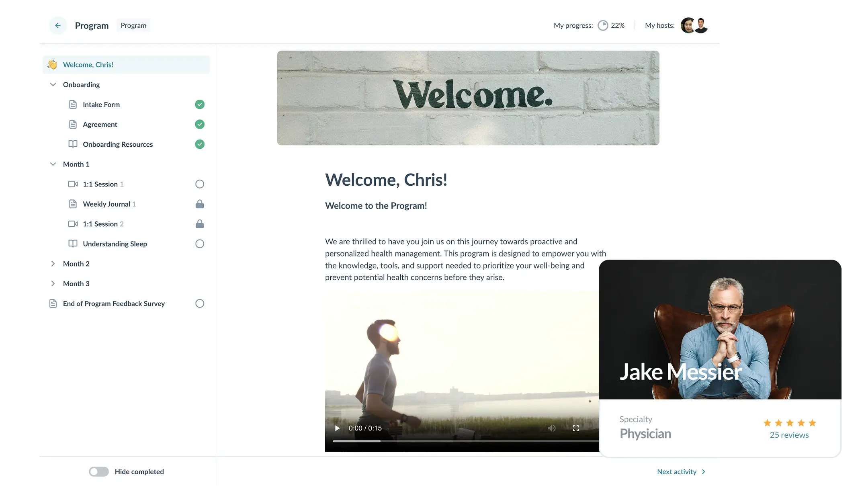This screenshot has width=868, height=496.
Task: Open the hosts avatar photos
Action: pyautogui.click(x=694, y=25)
